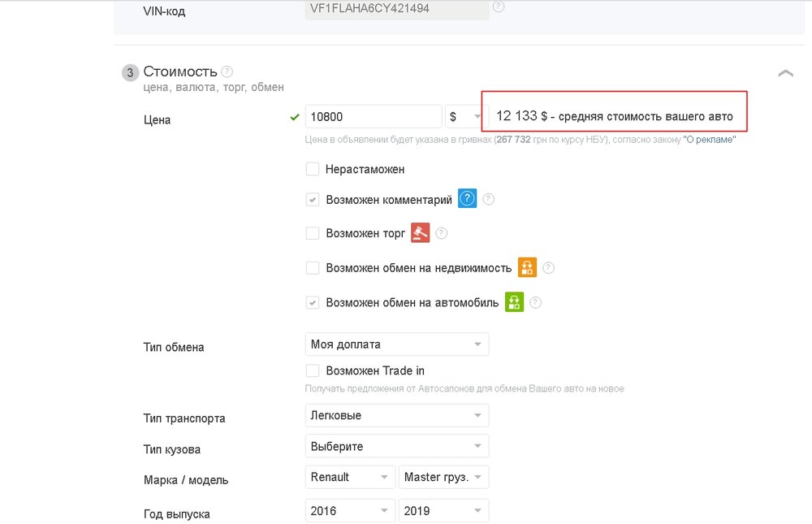Click the Возможен Trade in label

[x=375, y=370]
